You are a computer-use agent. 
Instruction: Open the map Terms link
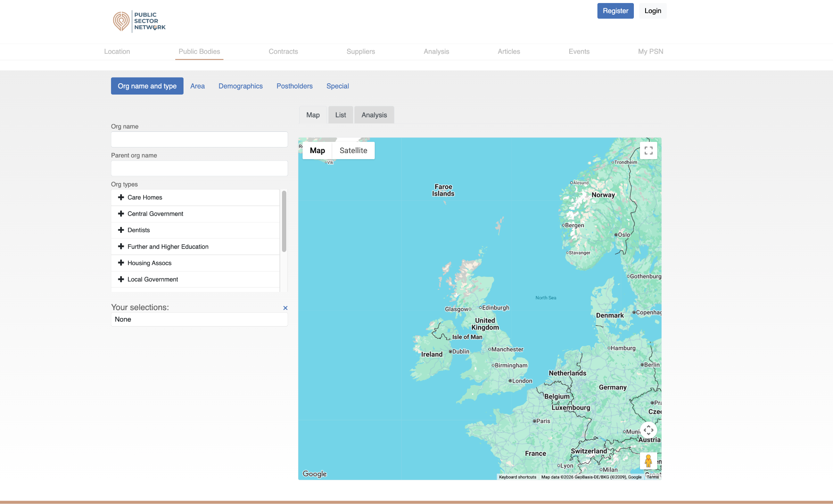tap(653, 477)
